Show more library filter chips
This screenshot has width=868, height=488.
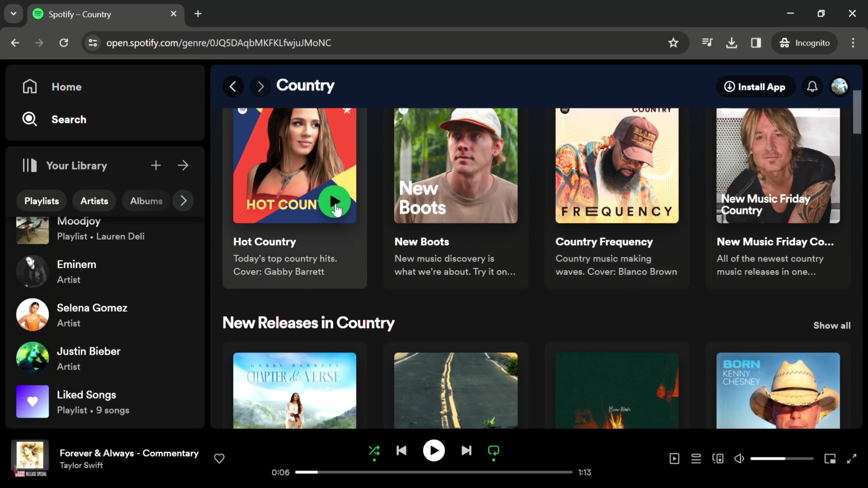point(183,201)
